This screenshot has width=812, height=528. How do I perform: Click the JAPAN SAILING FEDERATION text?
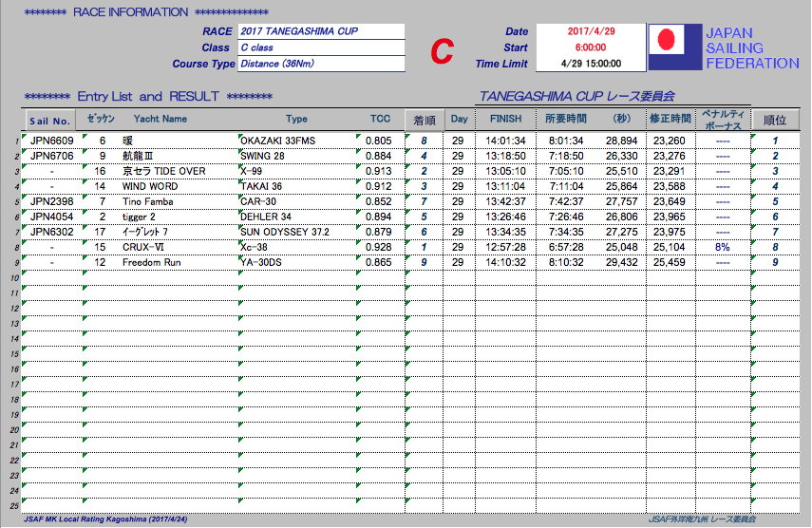752,47
